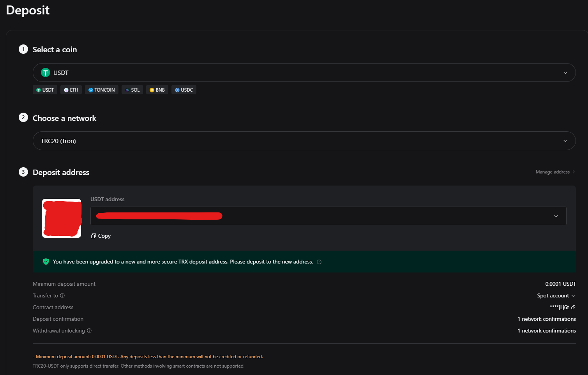Click the Withdrawal unlocking network confirmations value

(547, 331)
